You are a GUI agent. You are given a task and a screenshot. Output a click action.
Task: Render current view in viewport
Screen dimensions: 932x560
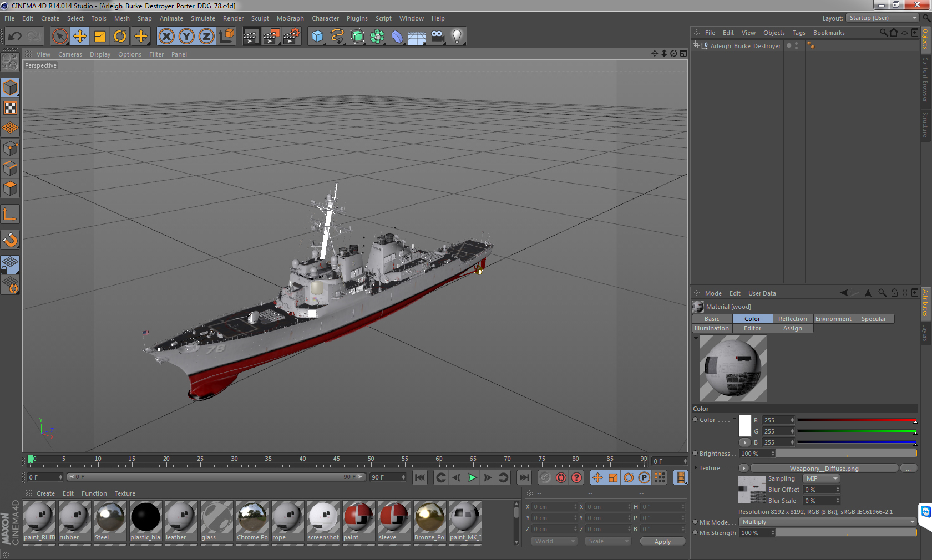251,37
